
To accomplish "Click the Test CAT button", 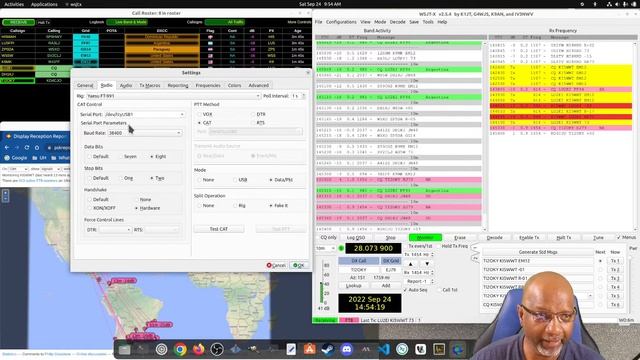I will point(219,229).
